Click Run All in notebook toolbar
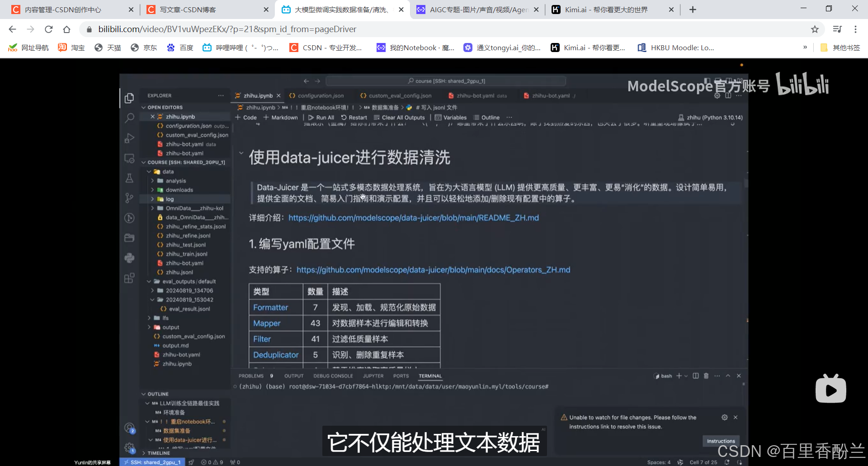868x466 pixels. tap(321, 117)
